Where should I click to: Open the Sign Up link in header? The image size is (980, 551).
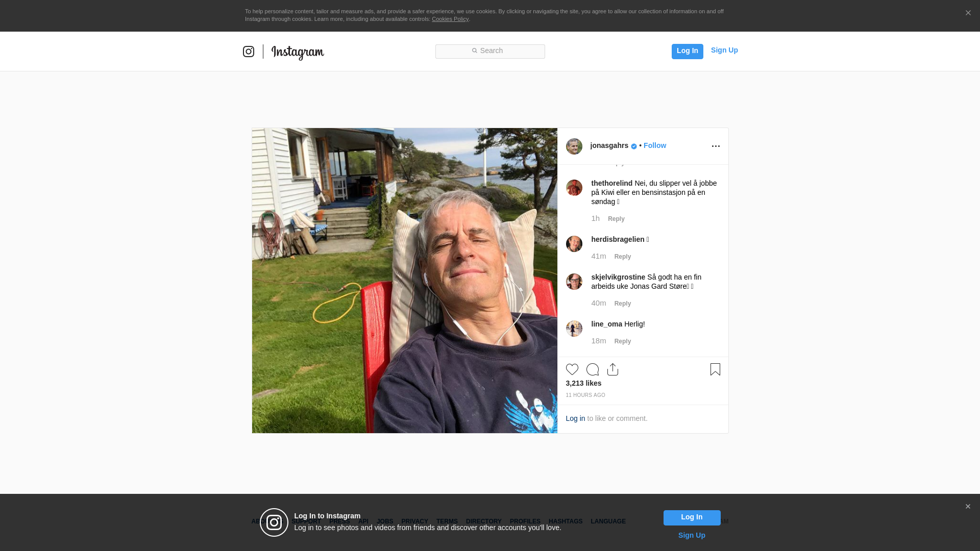724,50
